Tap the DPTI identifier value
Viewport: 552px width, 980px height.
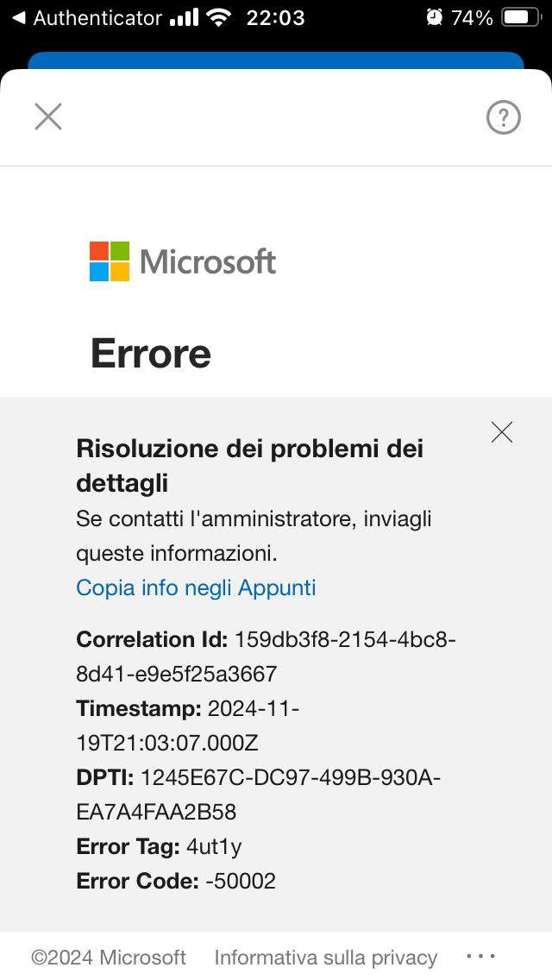258,795
